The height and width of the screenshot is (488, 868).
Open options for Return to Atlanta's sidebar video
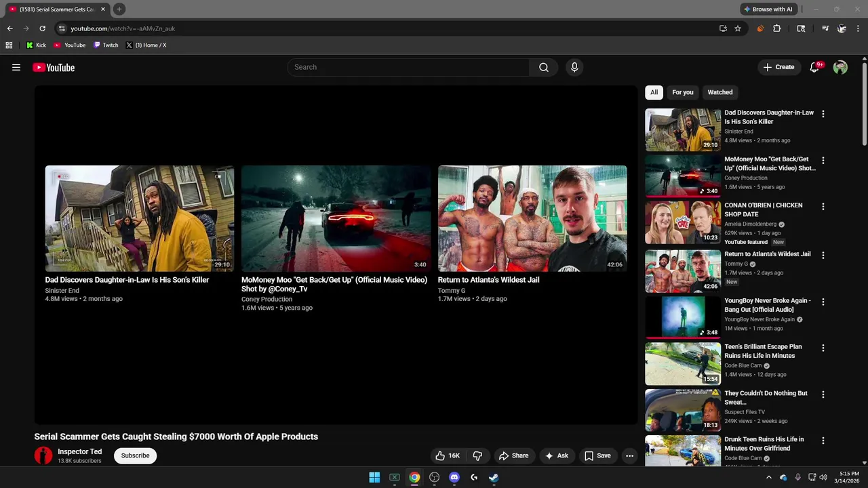823,256
